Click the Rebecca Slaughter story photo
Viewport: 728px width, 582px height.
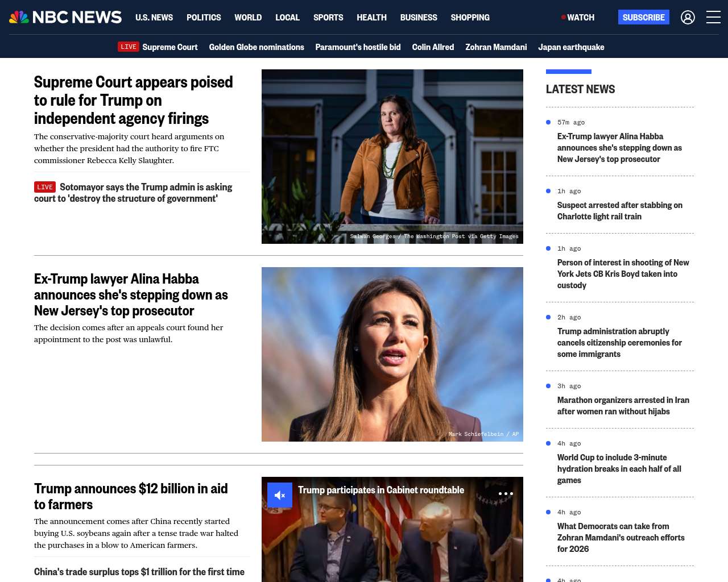(392, 156)
